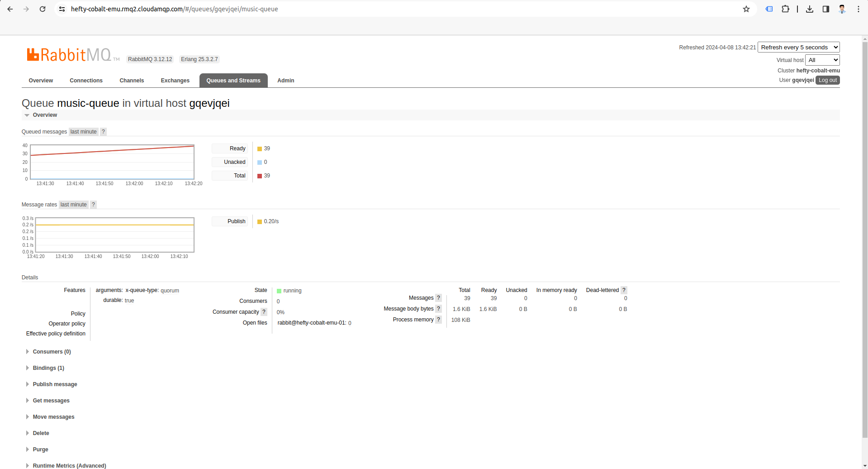Reload the page using browser refresh icon

[x=43, y=9]
